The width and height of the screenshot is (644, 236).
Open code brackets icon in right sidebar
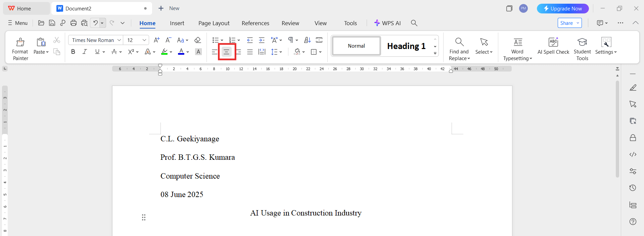click(633, 154)
